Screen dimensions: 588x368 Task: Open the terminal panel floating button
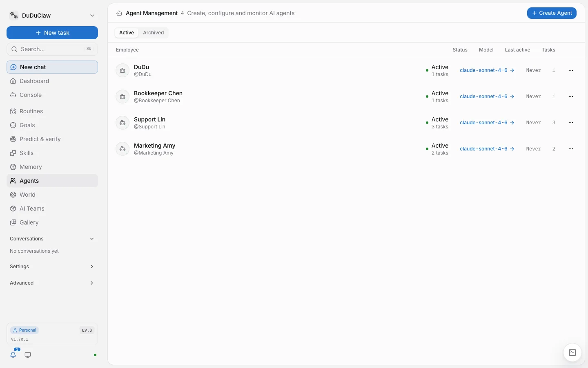tap(572, 352)
